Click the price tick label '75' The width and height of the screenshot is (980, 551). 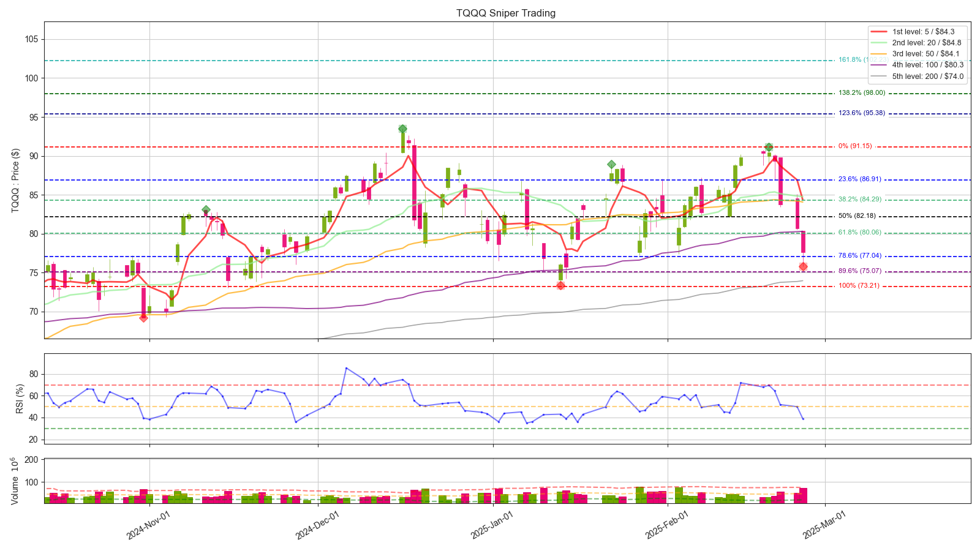pos(33,273)
